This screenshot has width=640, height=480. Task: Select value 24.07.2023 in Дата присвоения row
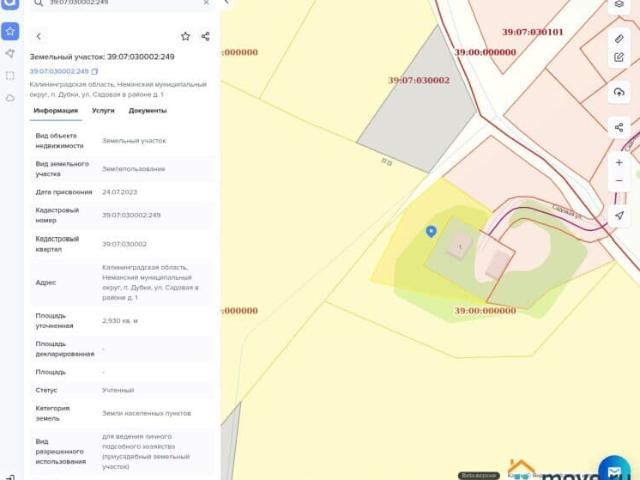point(120,192)
